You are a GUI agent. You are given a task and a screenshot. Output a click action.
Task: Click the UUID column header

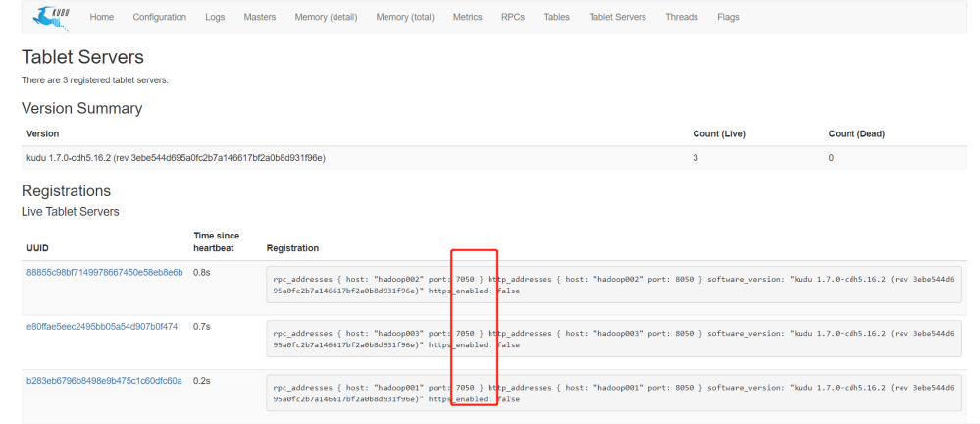pyautogui.click(x=37, y=248)
